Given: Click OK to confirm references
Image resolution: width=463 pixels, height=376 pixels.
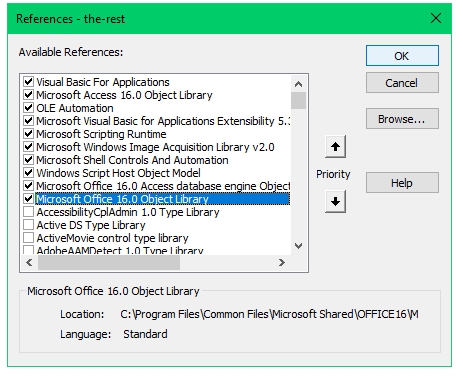Looking at the screenshot, I should [402, 56].
